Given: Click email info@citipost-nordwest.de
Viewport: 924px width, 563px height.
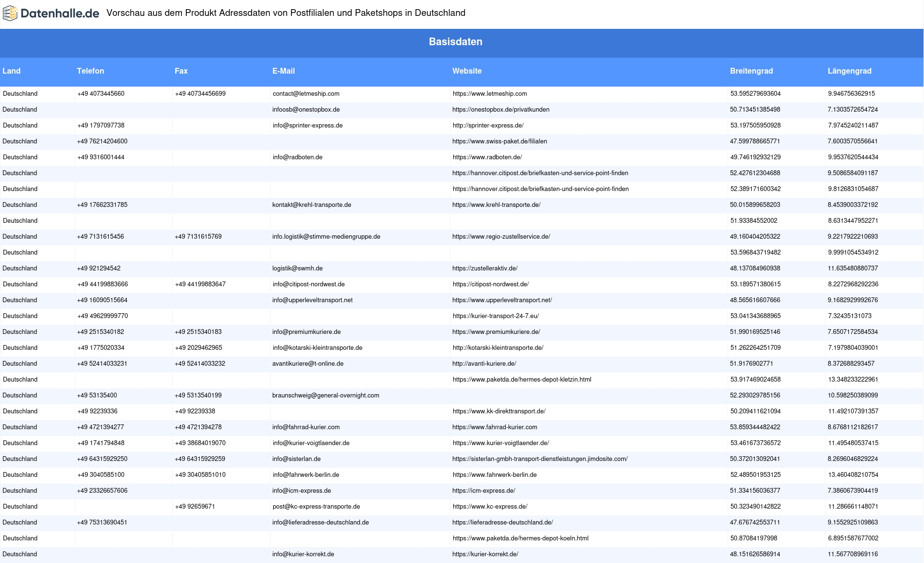Looking at the screenshot, I should coord(308,284).
